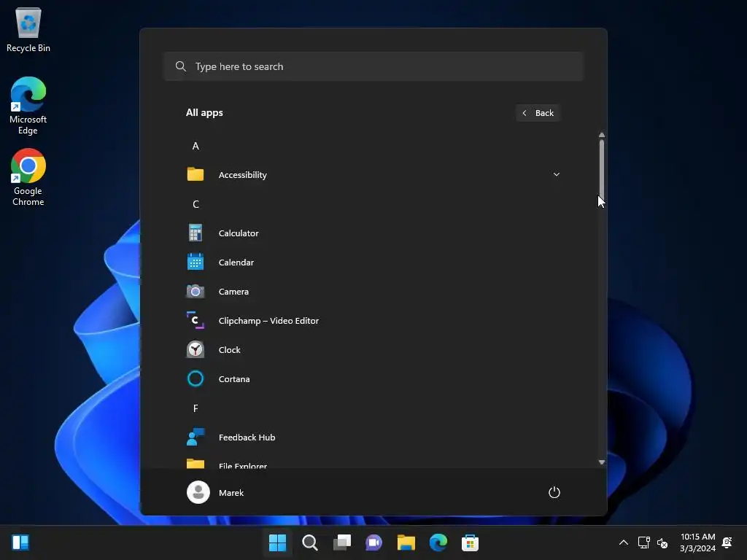
Task: Click the Cortana label text
Action: pos(234,378)
